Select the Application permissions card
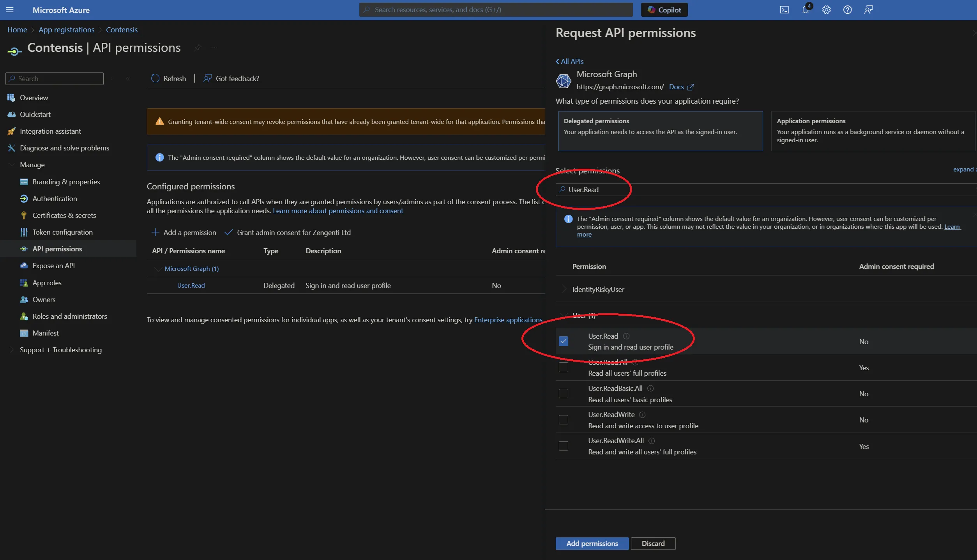The height and width of the screenshot is (560, 977). [873, 131]
